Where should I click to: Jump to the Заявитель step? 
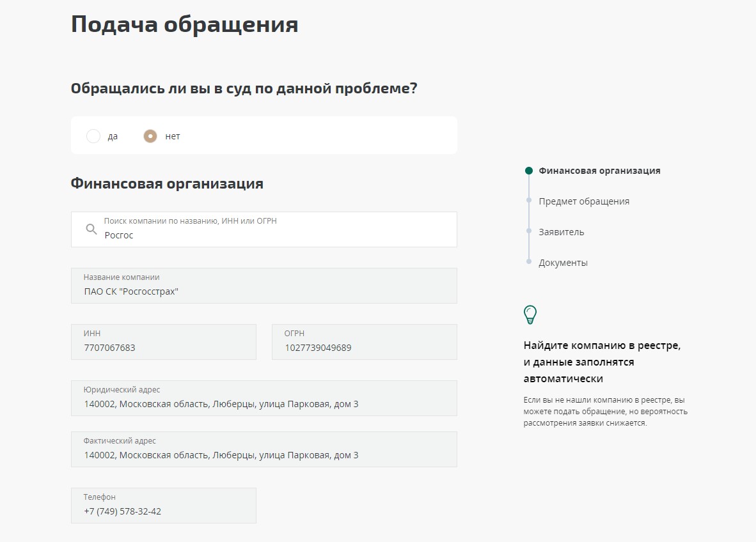pos(561,232)
